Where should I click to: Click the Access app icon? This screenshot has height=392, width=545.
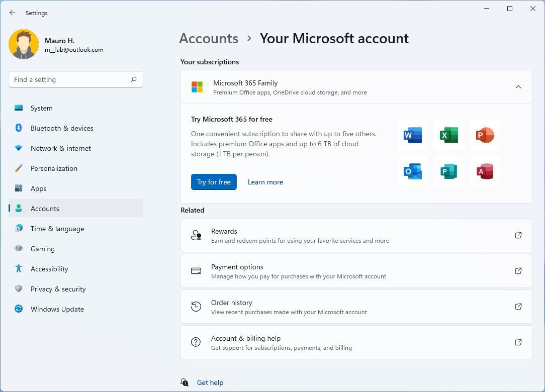484,171
